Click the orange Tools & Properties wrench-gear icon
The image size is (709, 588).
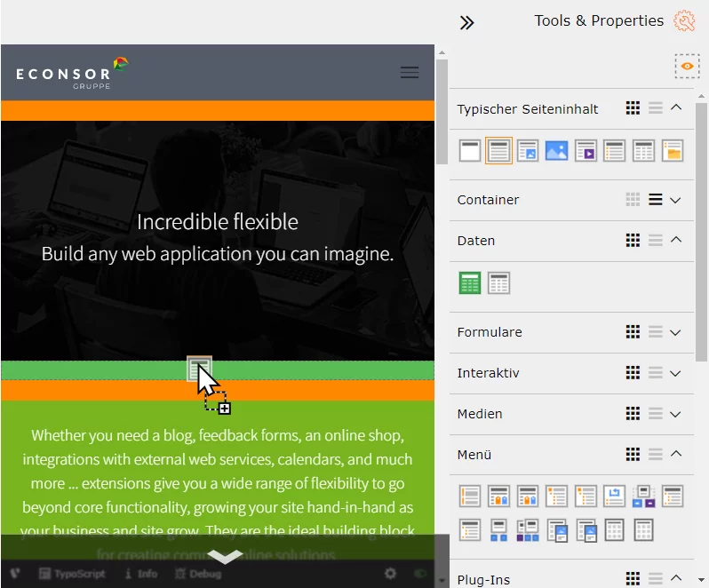(x=684, y=20)
